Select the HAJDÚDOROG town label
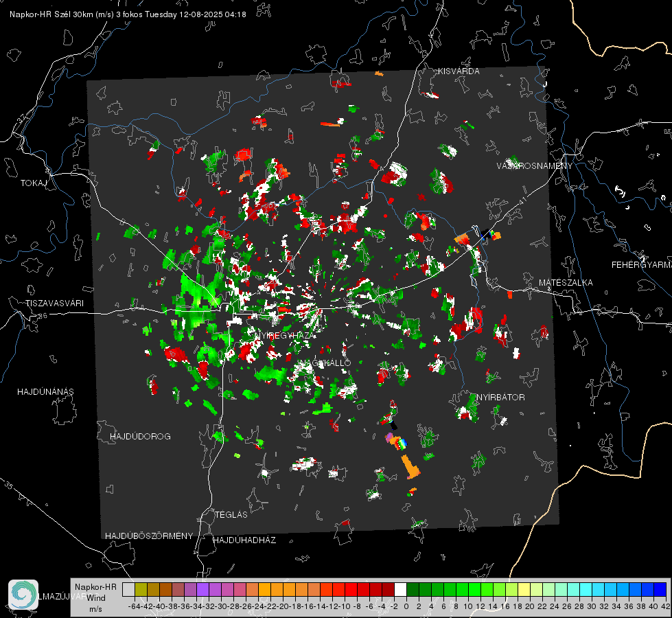The image size is (672, 618). point(140,436)
